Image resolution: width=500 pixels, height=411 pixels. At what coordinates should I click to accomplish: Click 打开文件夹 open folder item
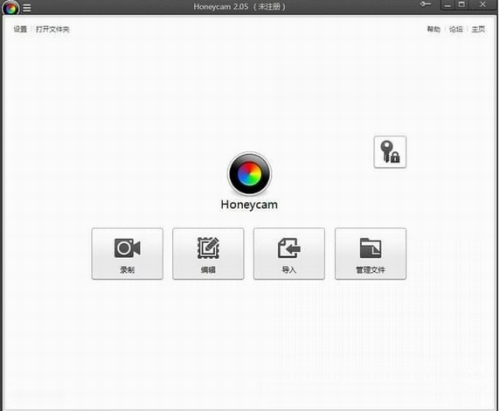(x=53, y=29)
